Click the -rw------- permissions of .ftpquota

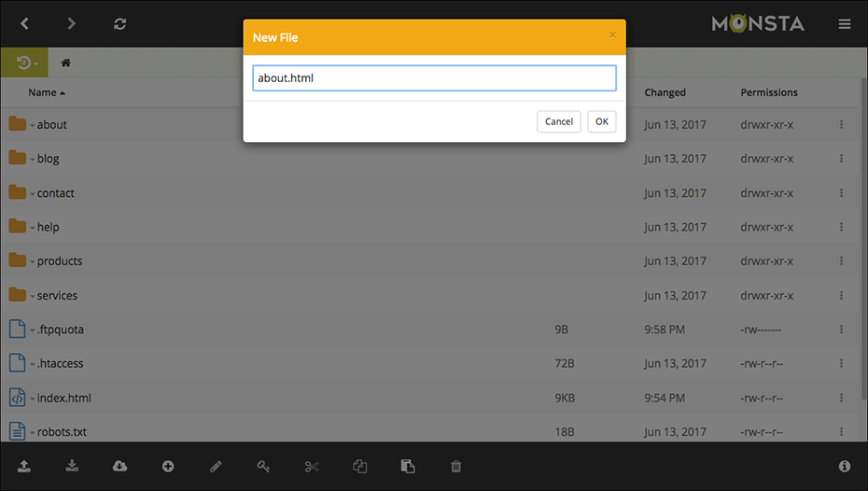[762, 330]
